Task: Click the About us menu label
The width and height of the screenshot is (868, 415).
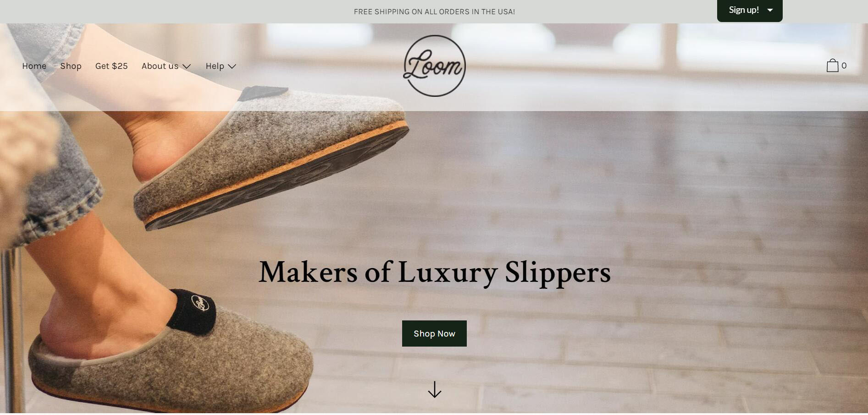Action: (160, 66)
